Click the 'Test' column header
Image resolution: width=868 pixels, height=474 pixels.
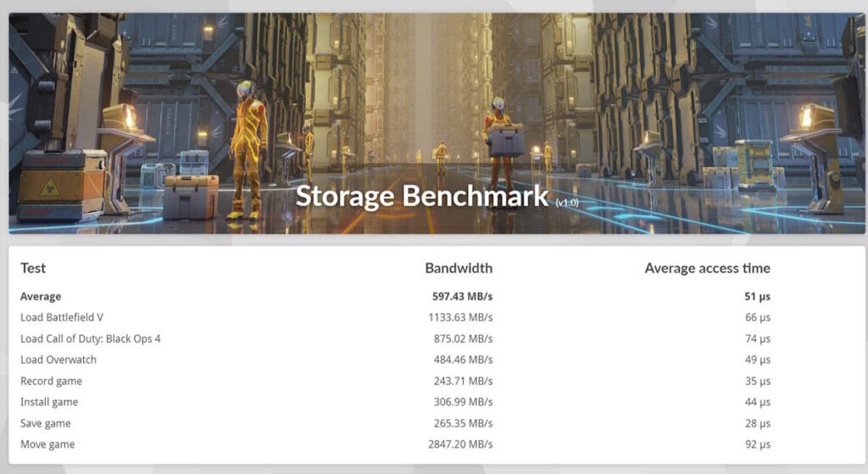(33, 268)
